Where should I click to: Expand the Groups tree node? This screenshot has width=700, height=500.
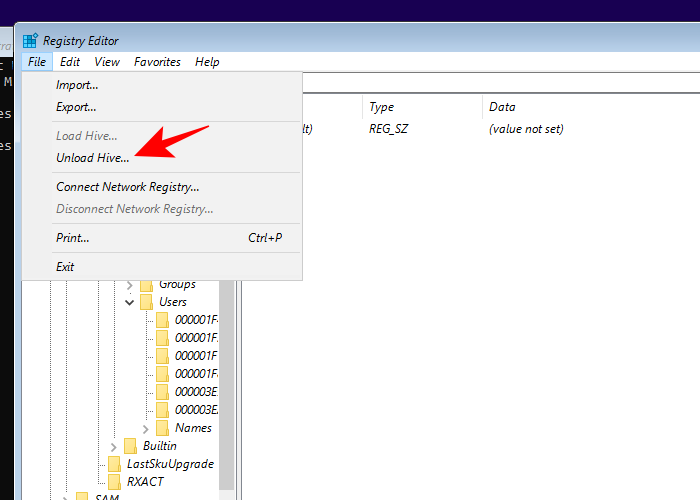[x=130, y=285]
